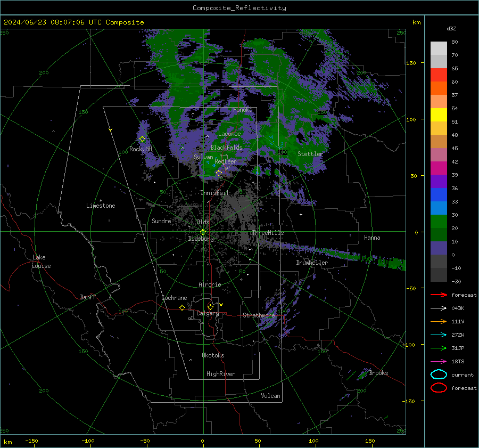The height and width of the screenshot is (448, 479).
Task: Click the Blackfalds label on the map
Action: click(x=226, y=148)
